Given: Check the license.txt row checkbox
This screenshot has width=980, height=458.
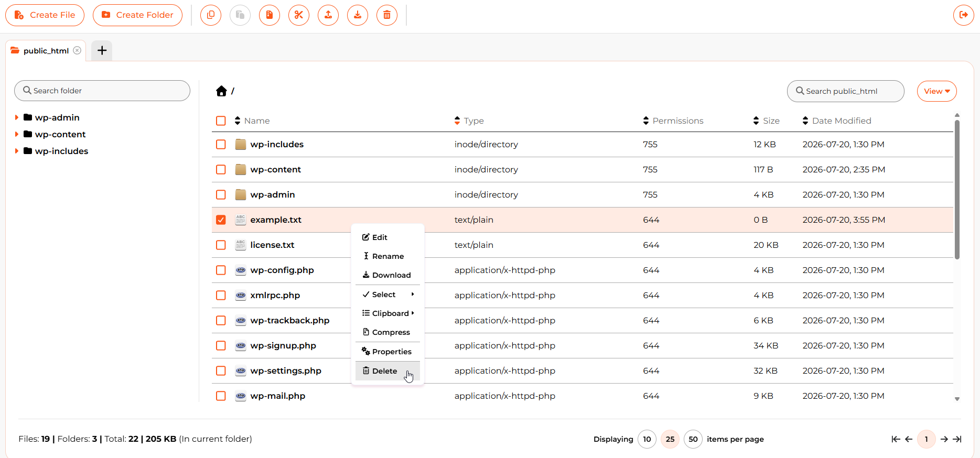Looking at the screenshot, I should [x=221, y=245].
